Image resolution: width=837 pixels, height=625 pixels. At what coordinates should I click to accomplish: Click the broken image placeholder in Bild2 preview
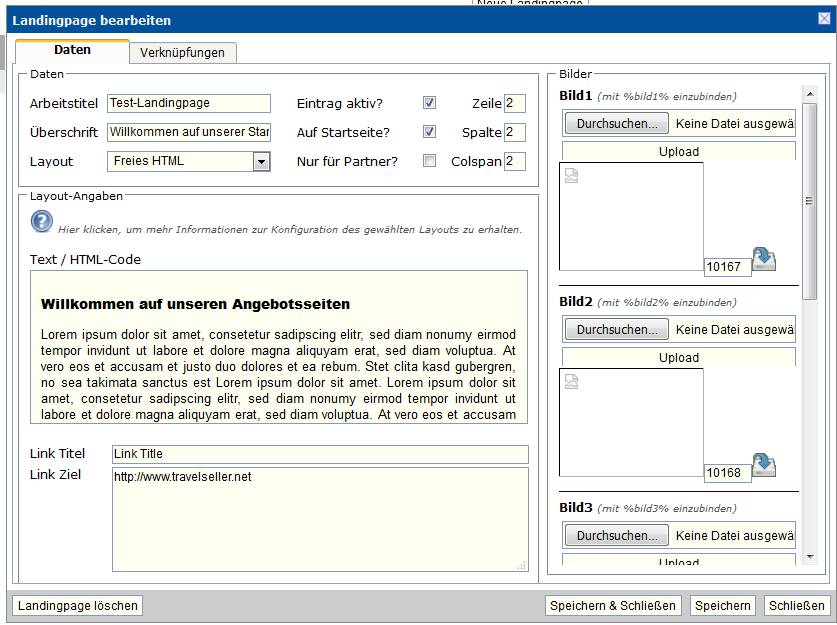[572, 381]
